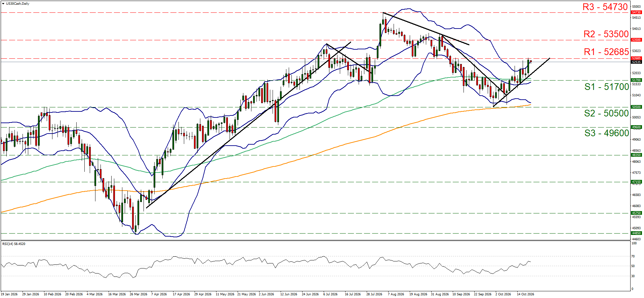This screenshot has height=298, width=644.
Task: Click the 19 Jan 2026 date label
Action: click(9, 294)
